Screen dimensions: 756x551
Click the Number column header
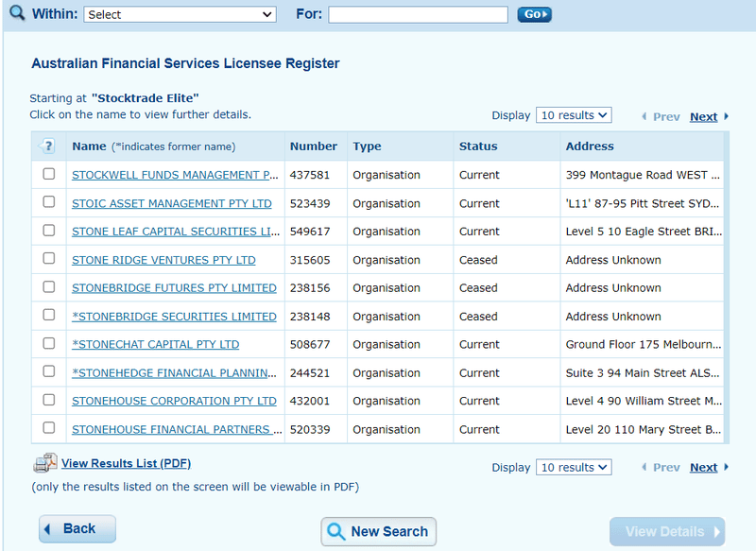point(314,146)
